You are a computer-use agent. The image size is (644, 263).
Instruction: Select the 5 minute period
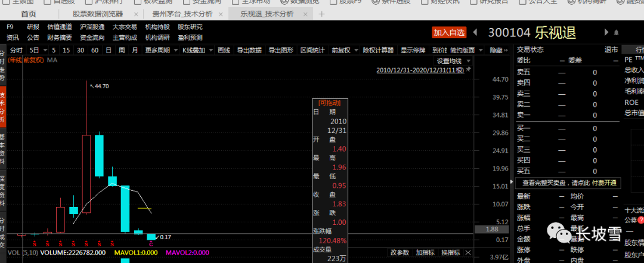click(54, 50)
